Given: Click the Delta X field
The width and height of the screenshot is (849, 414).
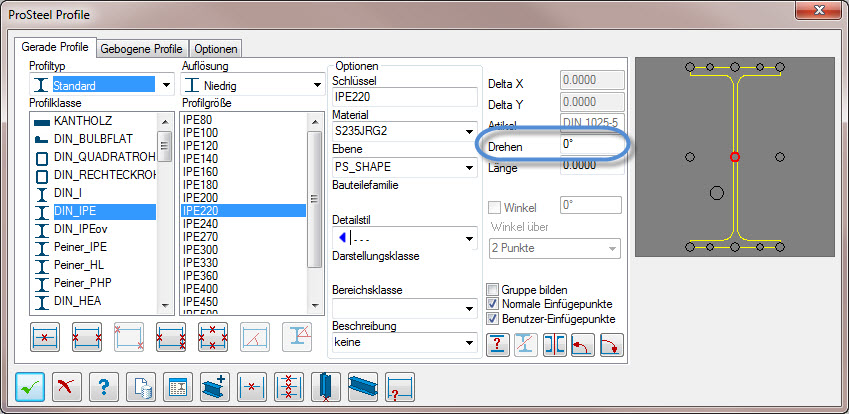Looking at the screenshot, I should pyautogui.click(x=592, y=80).
